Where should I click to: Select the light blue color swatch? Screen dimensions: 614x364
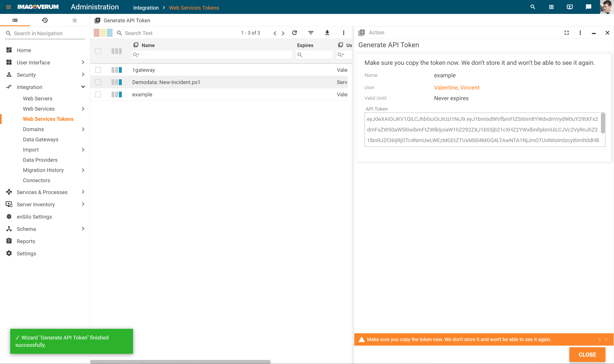click(110, 33)
